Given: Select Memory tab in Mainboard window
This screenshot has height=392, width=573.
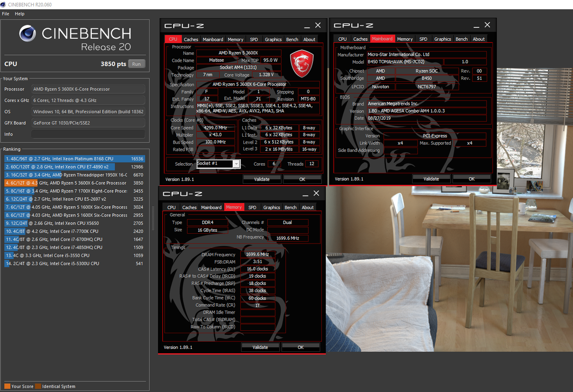Looking at the screenshot, I should point(405,39).
